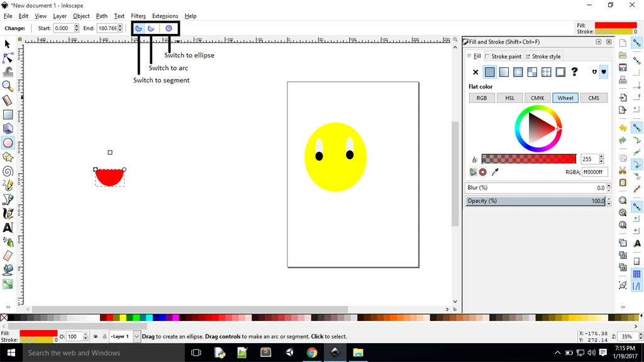Toggle layer lock icon in status bar
Image resolution: width=644 pixels, height=362 pixels.
click(x=104, y=336)
